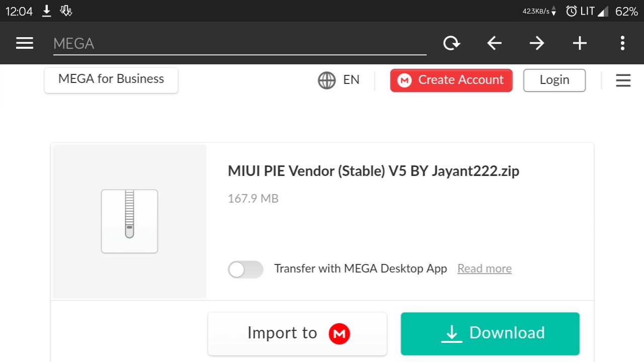Viewport: 644px width, 362px height.
Task: Reload the page with refresh icon
Action: [451, 43]
